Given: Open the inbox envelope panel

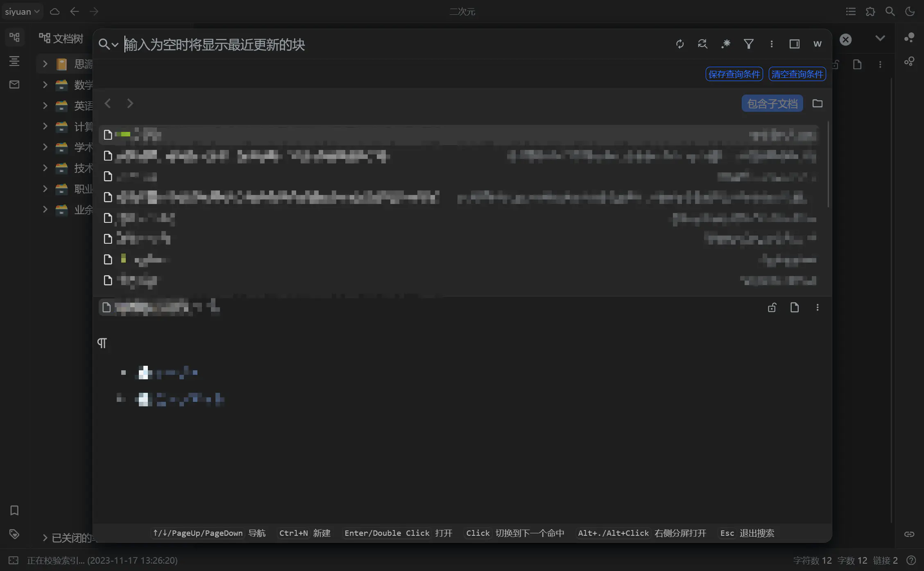Looking at the screenshot, I should click(14, 85).
